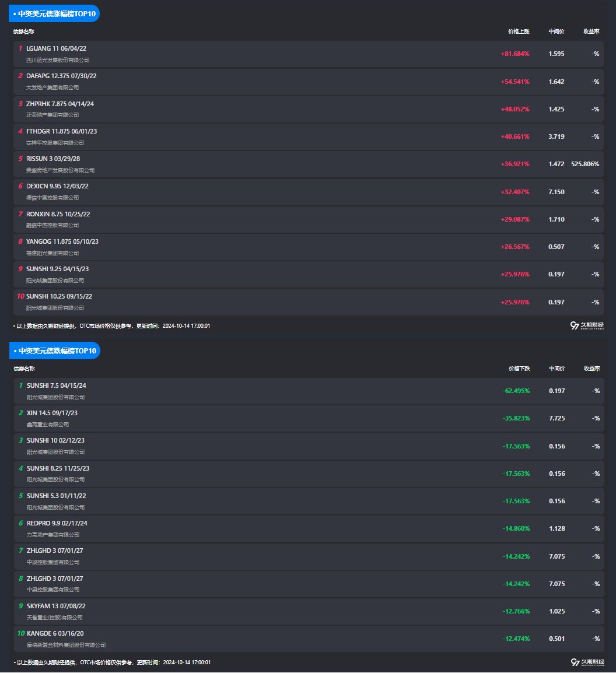This screenshot has width=616, height=673.
Task: Open the DAFAPG 12.375 07/30/22 bond
Action: (61, 76)
